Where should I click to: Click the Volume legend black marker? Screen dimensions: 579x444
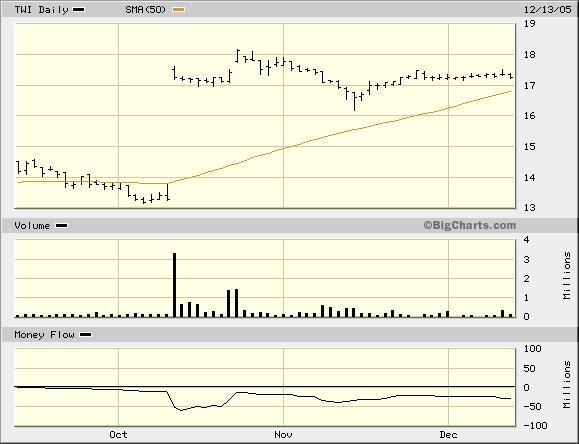61,226
